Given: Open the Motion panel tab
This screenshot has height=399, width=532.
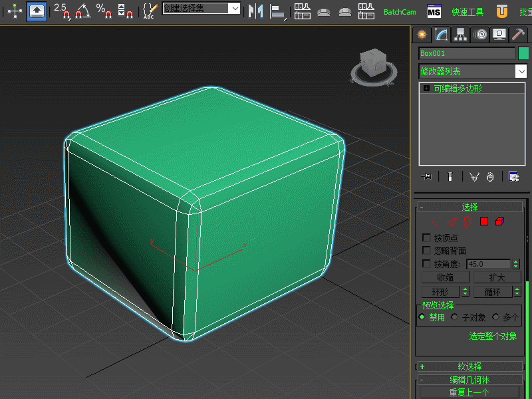Looking at the screenshot, I should 479,35.
